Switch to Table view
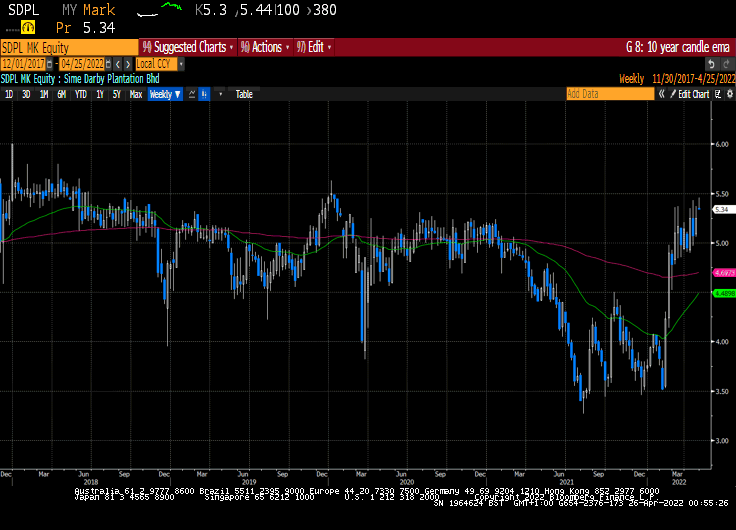The height and width of the screenshot is (530, 736). tap(244, 94)
